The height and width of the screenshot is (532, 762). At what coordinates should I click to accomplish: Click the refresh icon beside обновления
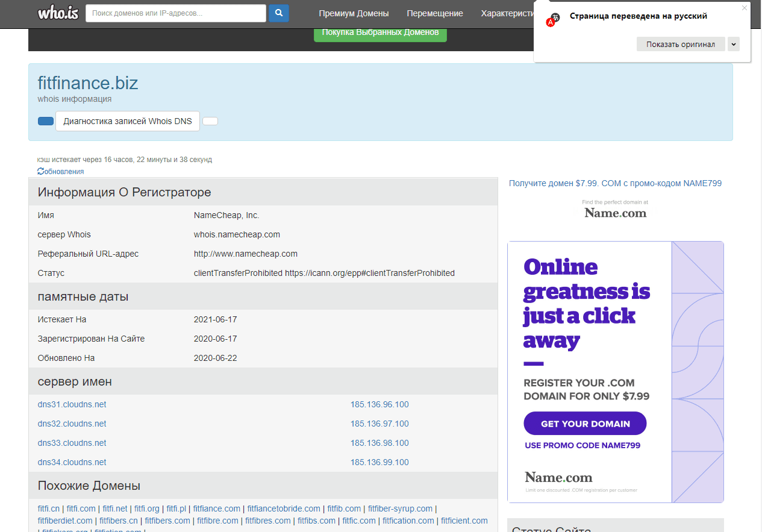click(x=40, y=172)
